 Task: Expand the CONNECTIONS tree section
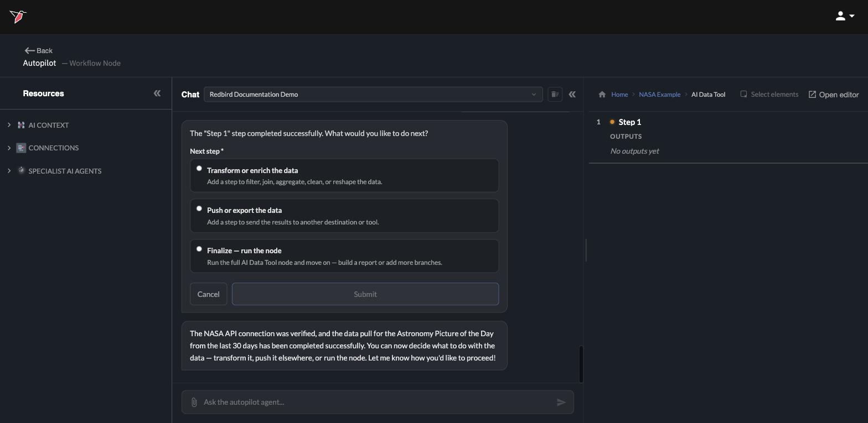point(9,148)
